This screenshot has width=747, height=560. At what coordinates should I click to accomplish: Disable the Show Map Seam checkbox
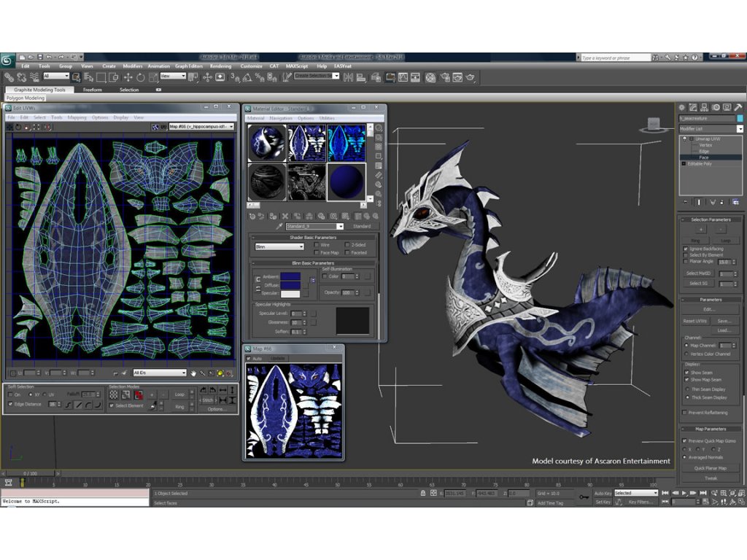pyautogui.click(x=687, y=380)
